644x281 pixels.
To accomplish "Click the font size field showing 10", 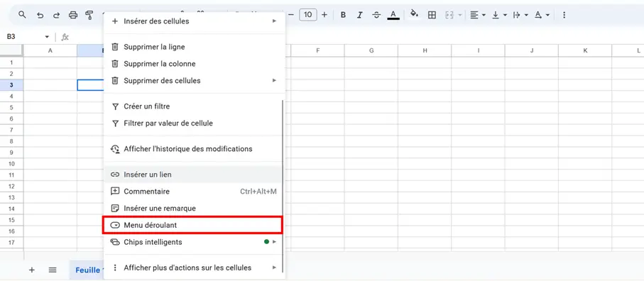I will tap(308, 15).
